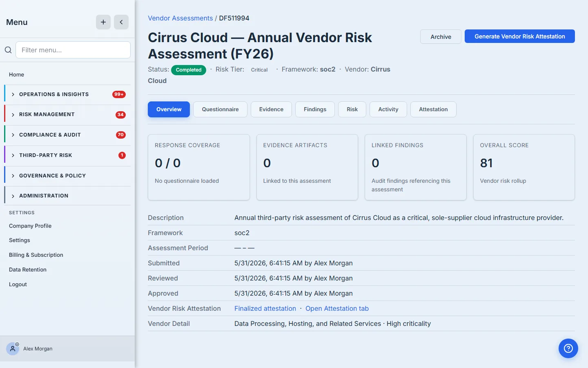This screenshot has height=368, width=588.
Task: Click the Completed status badge
Action: [x=189, y=70]
